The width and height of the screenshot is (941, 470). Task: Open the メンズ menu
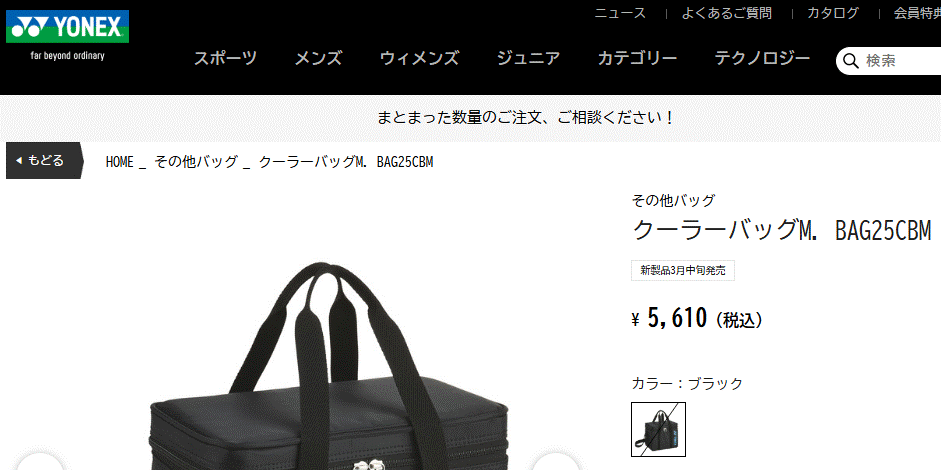(x=318, y=58)
